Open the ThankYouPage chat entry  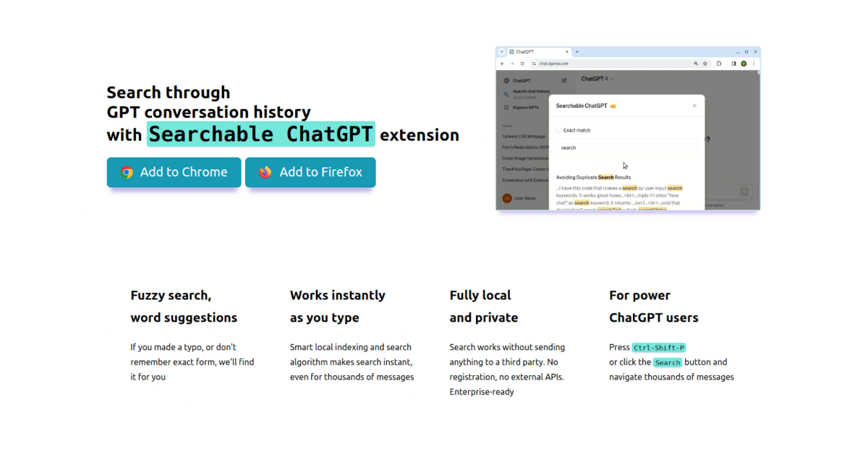pos(526,168)
